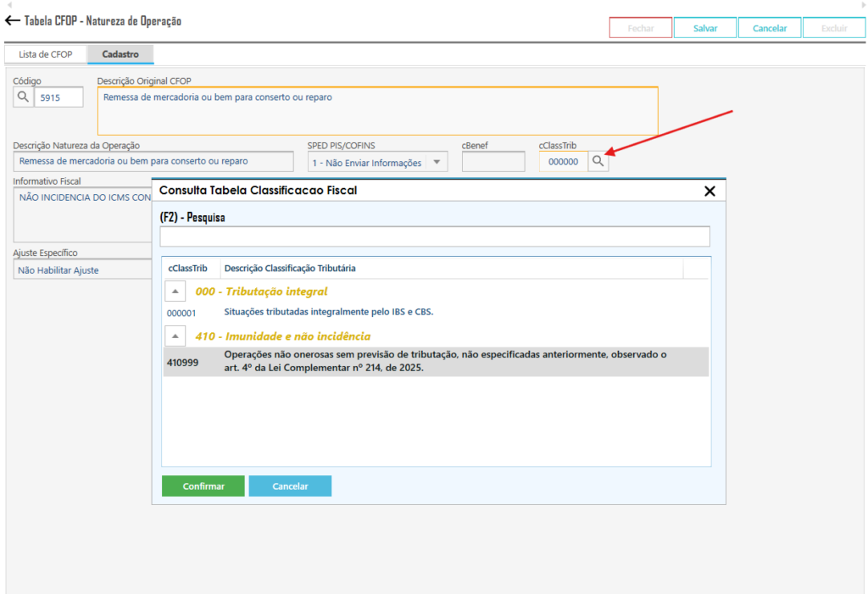The image size is (868, 594).
Task: Close the Consulta Tabela Classificacao Fiscal dialog
Action: click(x=709, y=192)
